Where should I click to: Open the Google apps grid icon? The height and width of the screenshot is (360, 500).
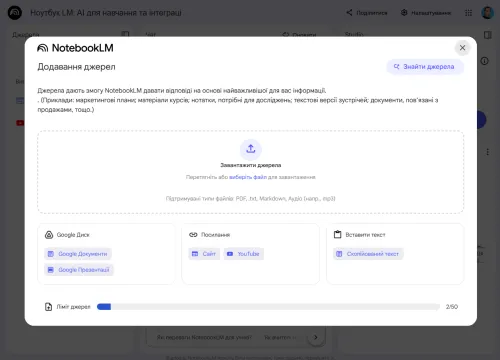pos(468,13)
